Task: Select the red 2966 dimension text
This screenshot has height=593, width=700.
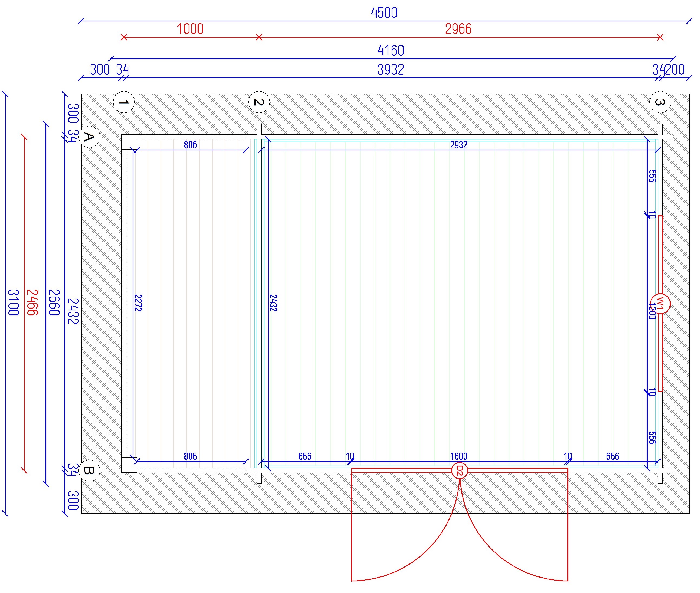Action: (x=458, y=29)
